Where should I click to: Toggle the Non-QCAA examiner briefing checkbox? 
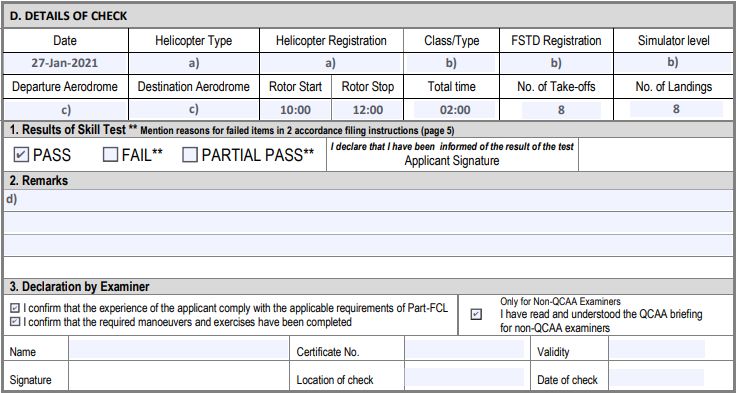click(x=476, y=314)
